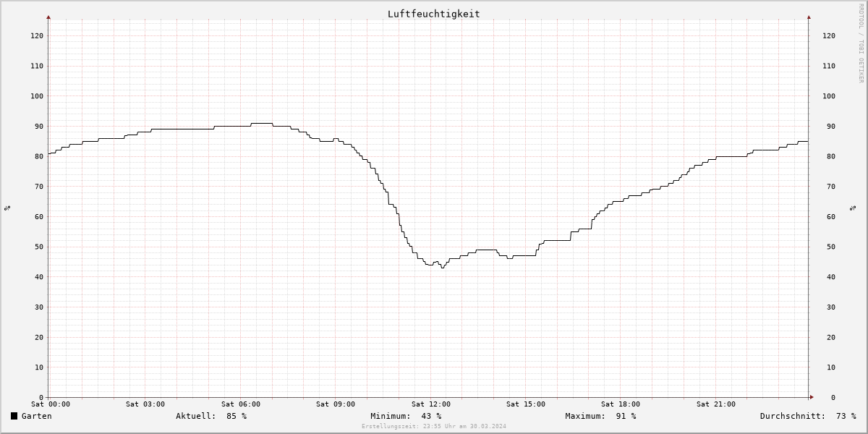Click the 40 label on the right axis

pos(831,277)
